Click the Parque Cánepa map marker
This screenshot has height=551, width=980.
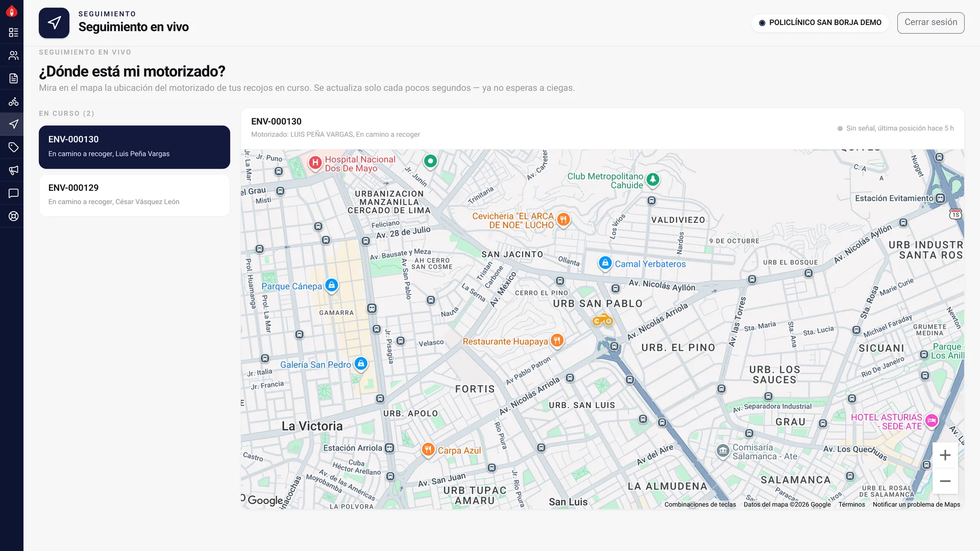point(331,286)
